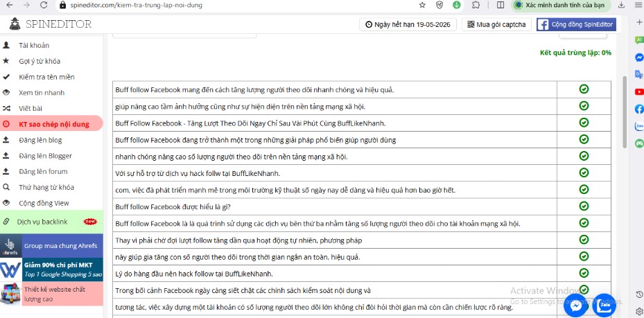644x318 pixels.
Task: Click Mua gói captcha button
Action: point(496,25)
